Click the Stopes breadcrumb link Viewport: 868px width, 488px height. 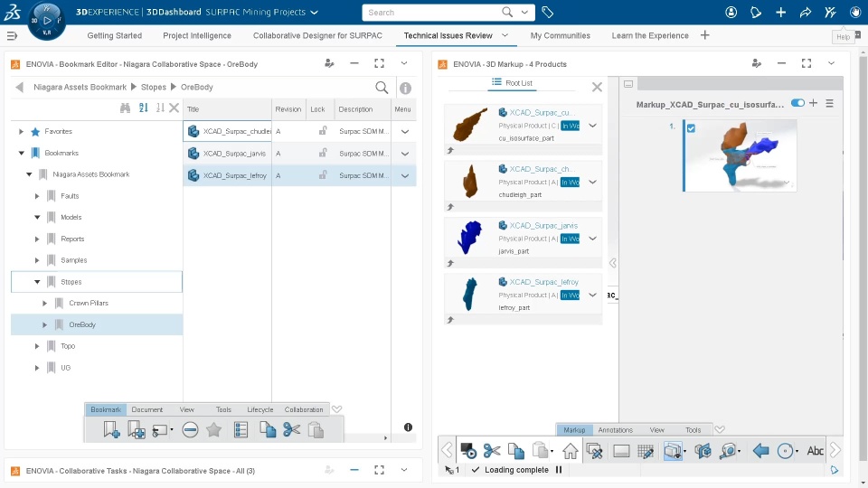(x=154, y=88)
